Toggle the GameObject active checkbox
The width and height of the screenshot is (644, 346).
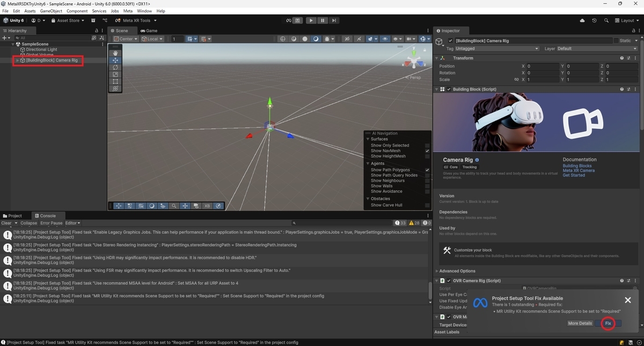[x=450, y=41]
